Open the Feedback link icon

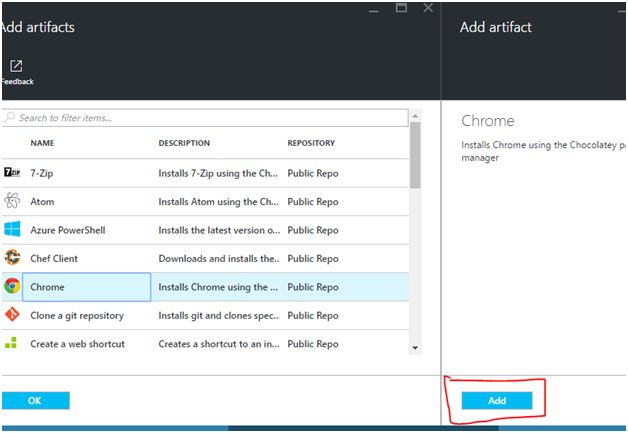point(16,67)
